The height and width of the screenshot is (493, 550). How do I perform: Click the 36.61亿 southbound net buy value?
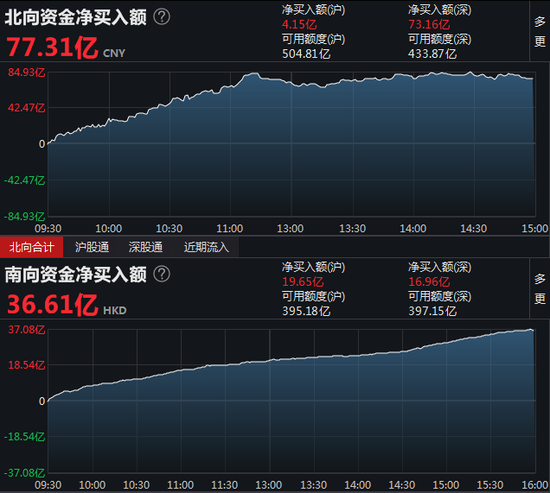pyautogui.click(x=52, y=305)
